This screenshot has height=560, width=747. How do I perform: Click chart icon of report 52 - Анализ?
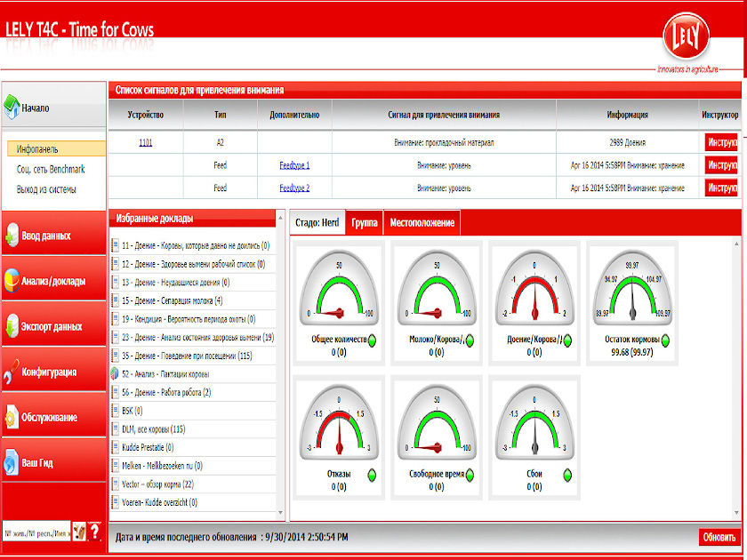115,374
